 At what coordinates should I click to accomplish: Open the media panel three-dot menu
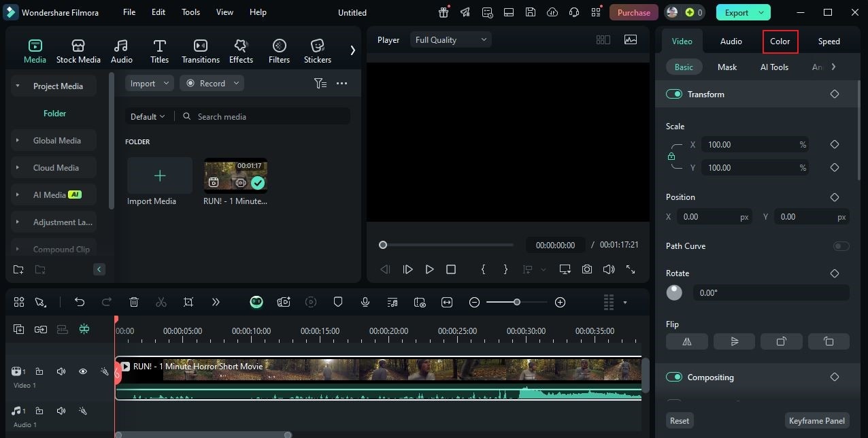[341, 83]
